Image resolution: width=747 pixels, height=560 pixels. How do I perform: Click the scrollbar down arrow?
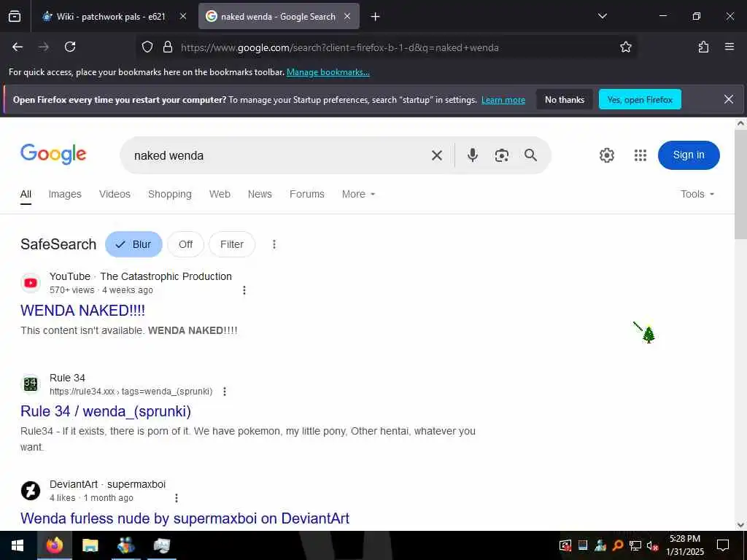click(x=740, y=525)
